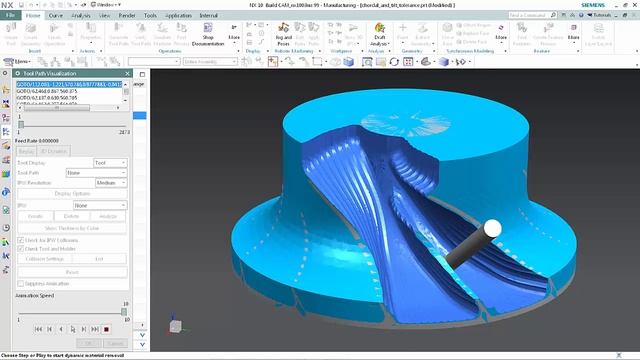Viewport: 640px width, 360px height.
Task: Play tool path forward
Action: (73, 329)
